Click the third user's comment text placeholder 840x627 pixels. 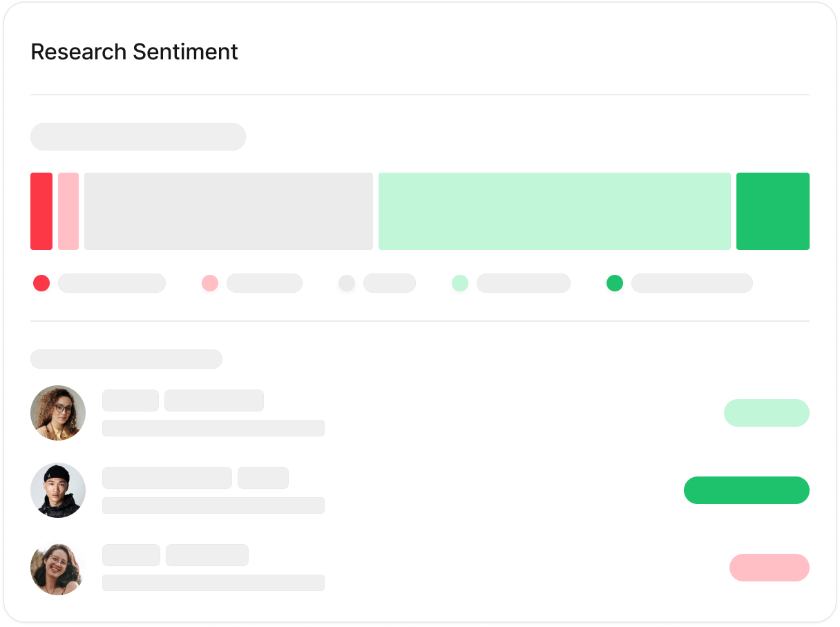tap(213, 583)
